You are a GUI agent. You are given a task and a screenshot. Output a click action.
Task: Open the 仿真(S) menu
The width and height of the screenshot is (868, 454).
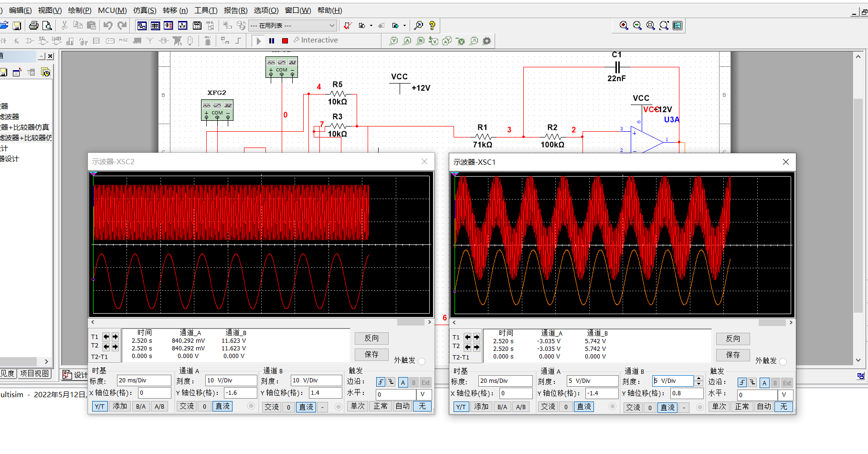click(145, 11)
